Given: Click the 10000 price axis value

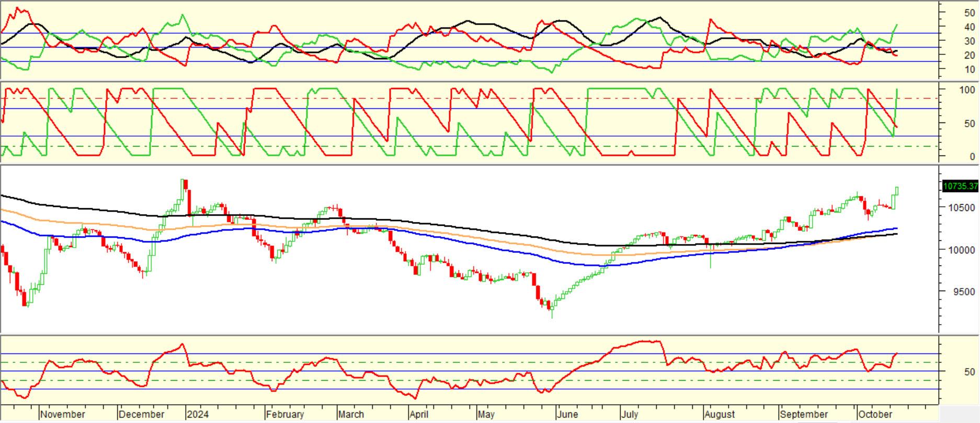Looking at the screenshot, I should pos(961,250).
